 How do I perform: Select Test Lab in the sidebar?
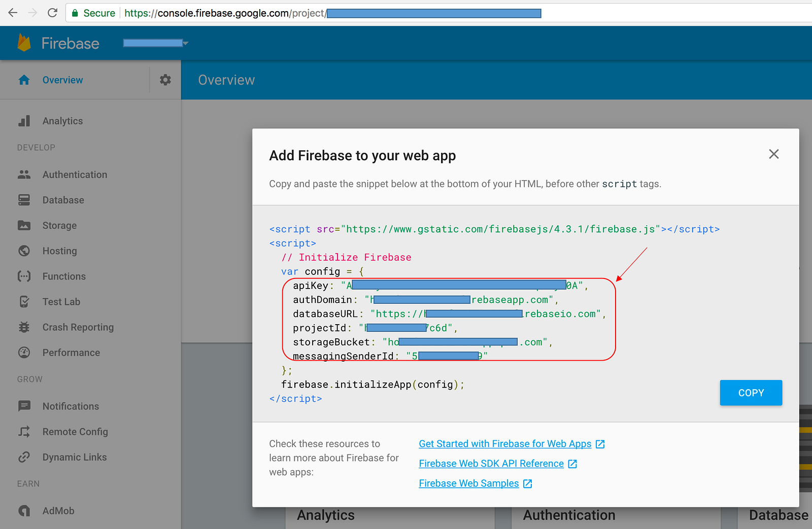tap(61, 302)
